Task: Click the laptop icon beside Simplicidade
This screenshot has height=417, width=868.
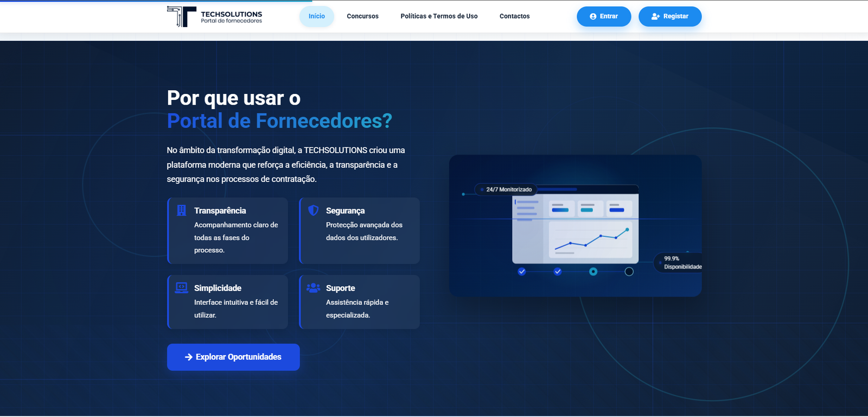Action: tap(182, 288)
